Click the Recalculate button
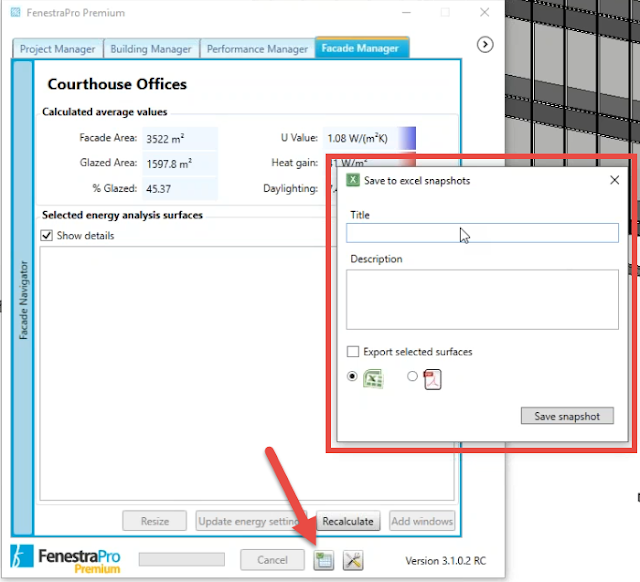The image size is (640, 582). [348, 521]
